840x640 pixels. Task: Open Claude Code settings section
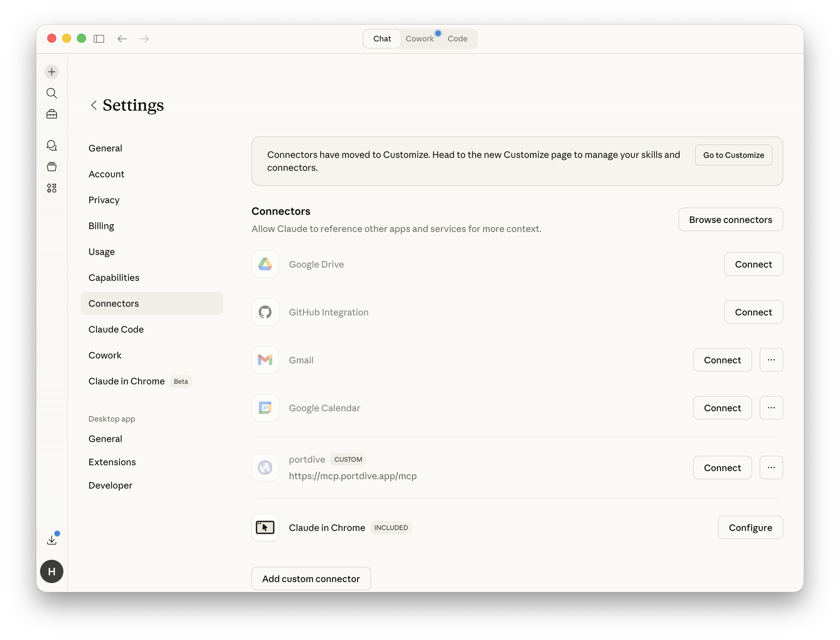pos(152,329)
